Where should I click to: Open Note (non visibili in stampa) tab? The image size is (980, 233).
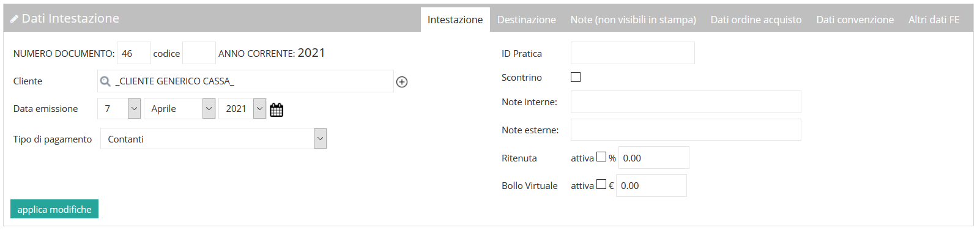(633, 20)
